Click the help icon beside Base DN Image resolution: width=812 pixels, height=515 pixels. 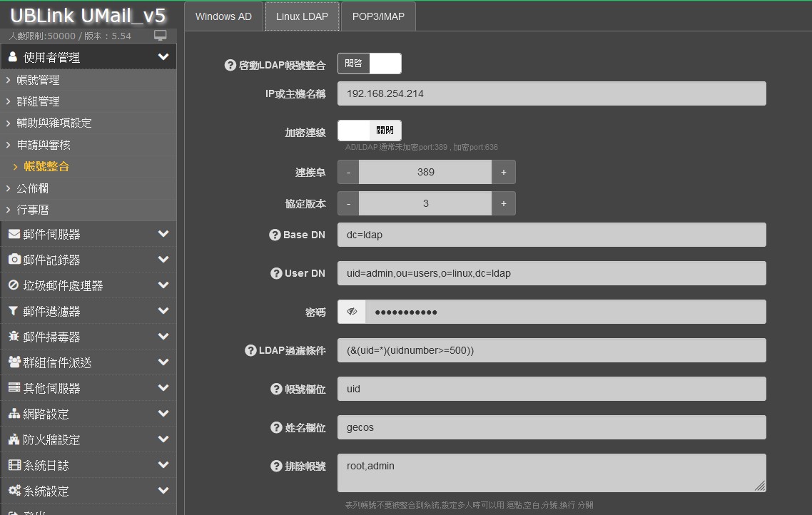coord(275,235)
